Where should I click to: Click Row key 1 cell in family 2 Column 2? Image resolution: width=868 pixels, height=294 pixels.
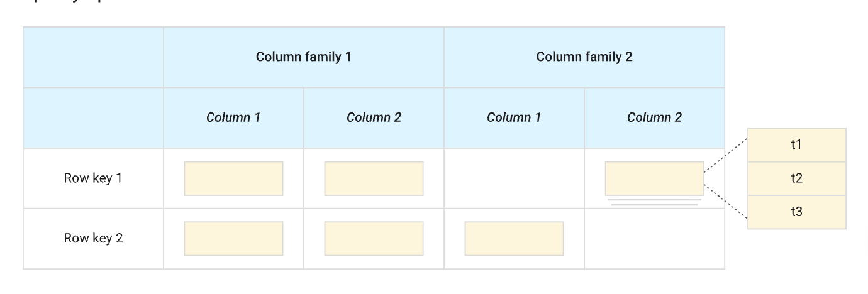654,178
